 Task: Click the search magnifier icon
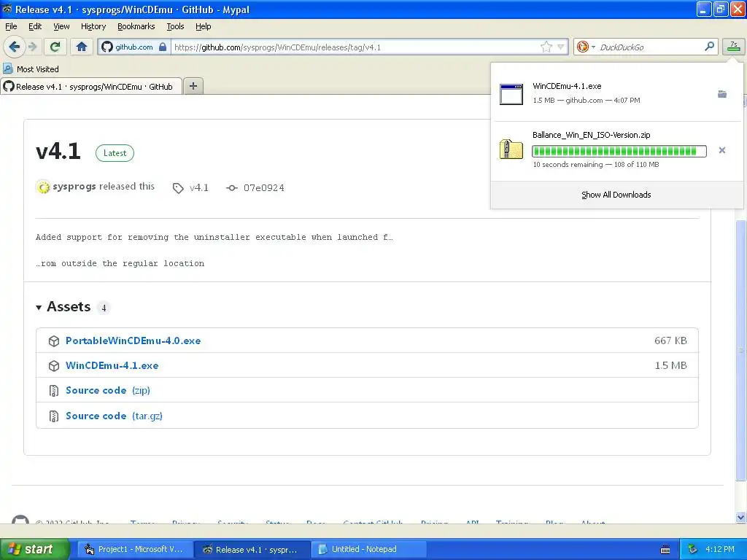point(709,47)
